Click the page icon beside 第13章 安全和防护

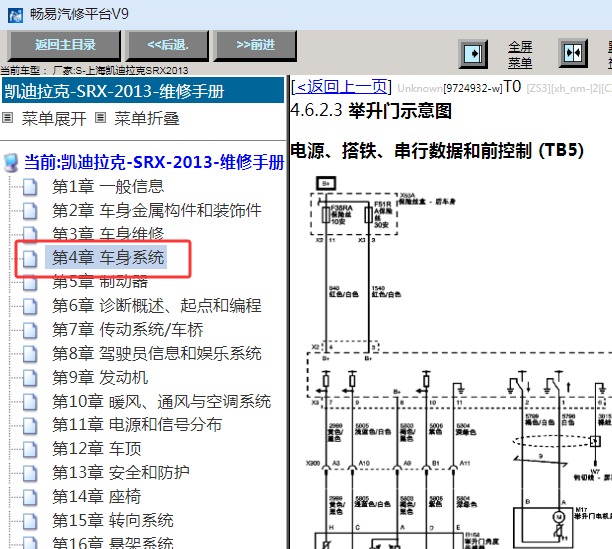[30, 473]
